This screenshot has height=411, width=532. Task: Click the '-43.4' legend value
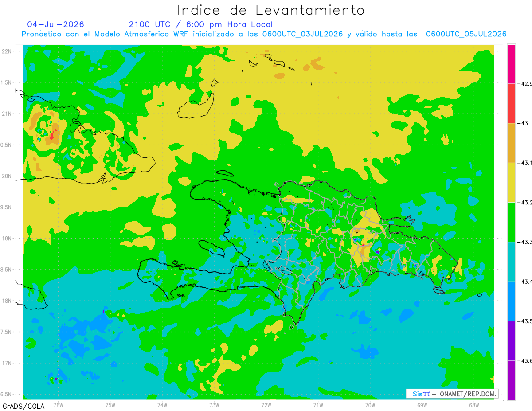point(525,281)
